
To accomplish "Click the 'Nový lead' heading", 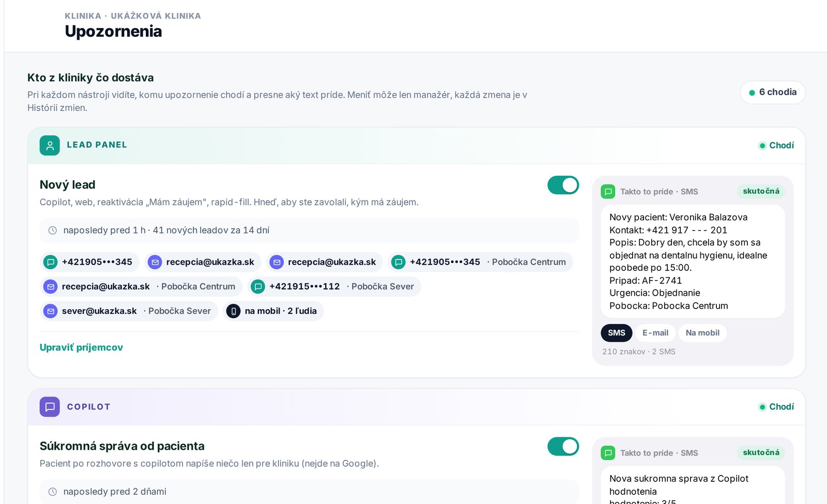I will (x=68, y=185).
